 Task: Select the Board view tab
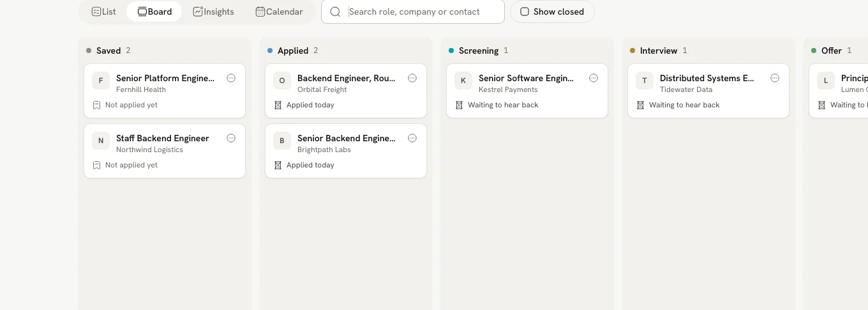point(154,12)
